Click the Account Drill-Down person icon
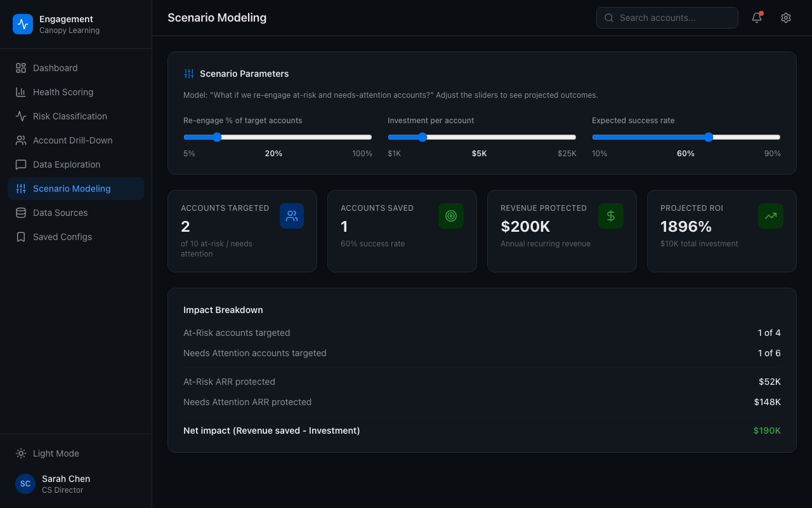Image resolution: width=812 pixels, height=508 pixels. pyautogui.click(x=20, y=140)
